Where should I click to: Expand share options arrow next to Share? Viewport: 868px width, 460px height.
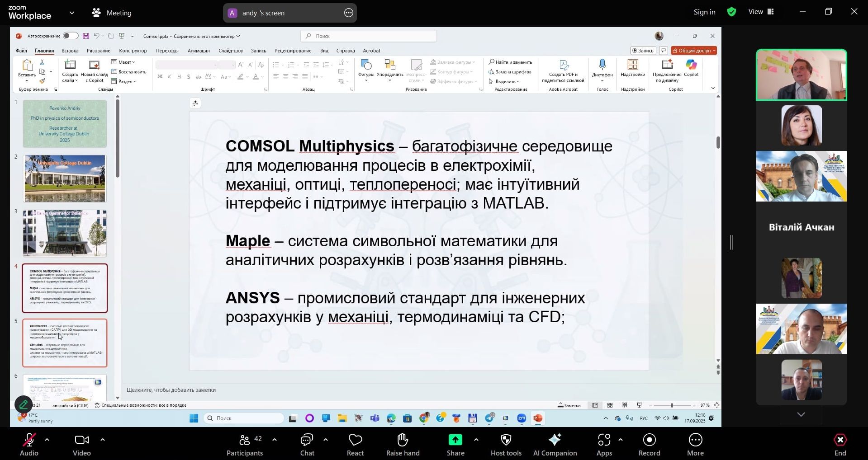[x=476, y=440]
